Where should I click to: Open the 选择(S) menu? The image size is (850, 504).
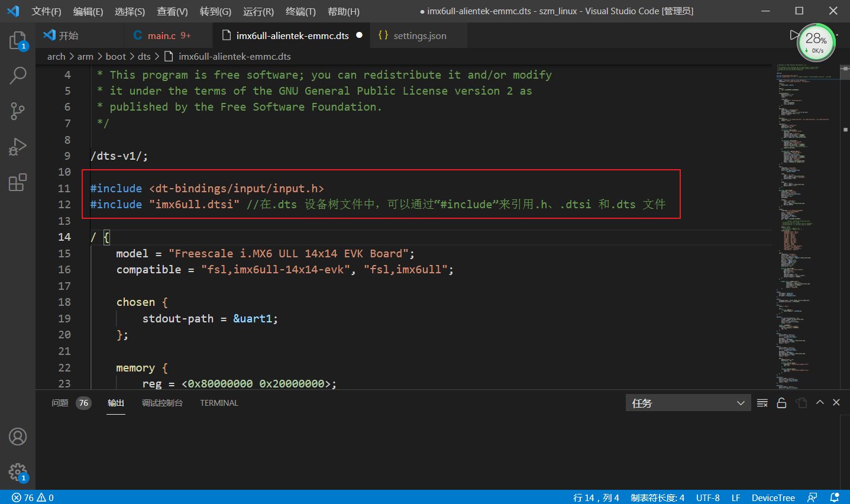[130, 11]
